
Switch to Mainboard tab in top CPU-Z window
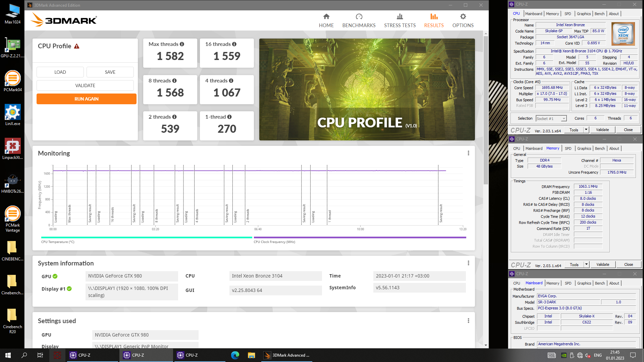pos(533,14)
